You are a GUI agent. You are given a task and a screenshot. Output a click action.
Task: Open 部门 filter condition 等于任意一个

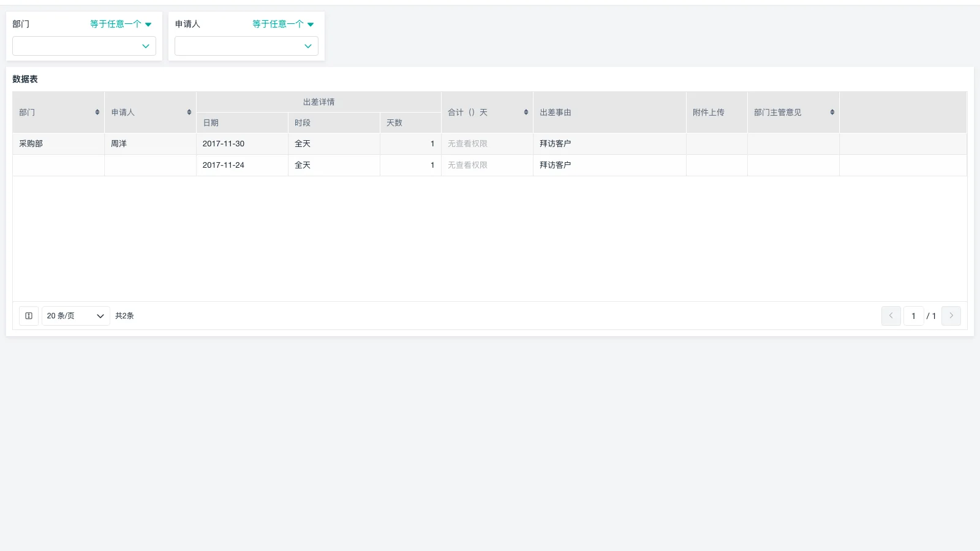click(x=121, y=24)
